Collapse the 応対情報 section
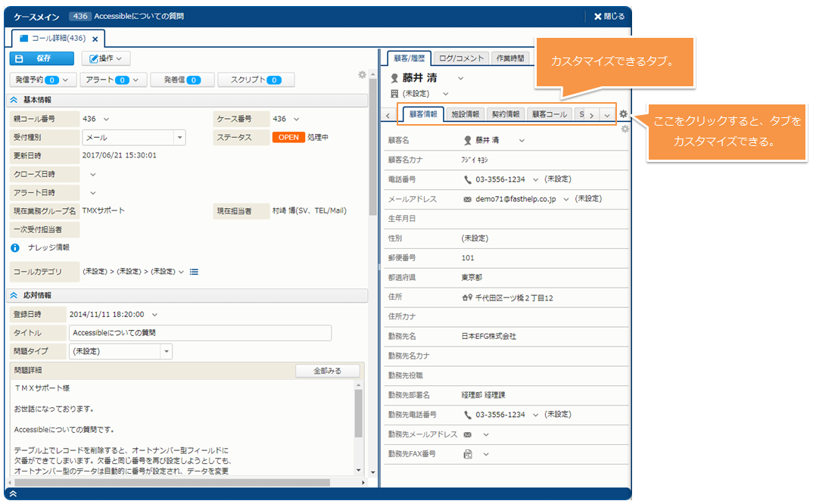813x504 pixels. (x=14, y=295)
